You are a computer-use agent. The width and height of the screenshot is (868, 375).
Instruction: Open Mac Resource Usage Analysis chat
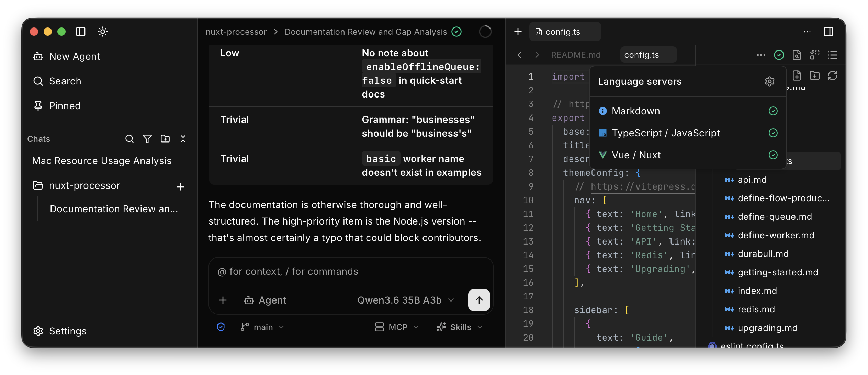click(102, 161)
